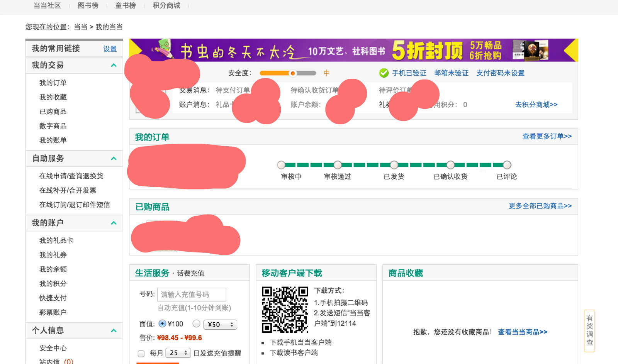Click the 商品收藏 section heading
The height and width of the screenshot is (364, 618).
click(406, 273)
